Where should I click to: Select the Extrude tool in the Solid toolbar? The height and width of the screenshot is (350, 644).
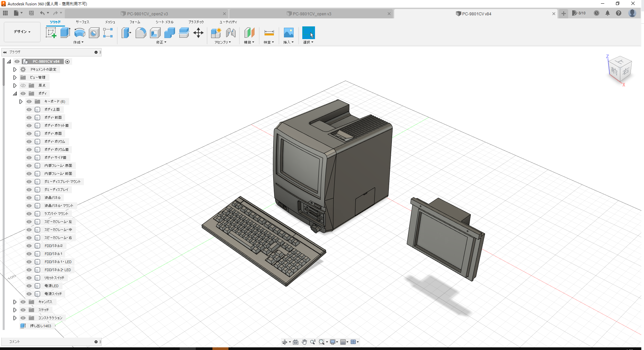64,32
